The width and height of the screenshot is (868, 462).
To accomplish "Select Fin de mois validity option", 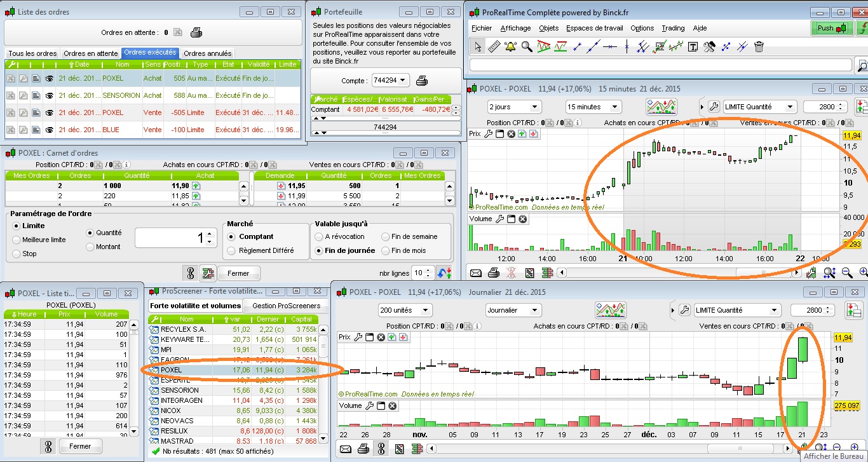I will pyautogui.click(x=386, y=250).
